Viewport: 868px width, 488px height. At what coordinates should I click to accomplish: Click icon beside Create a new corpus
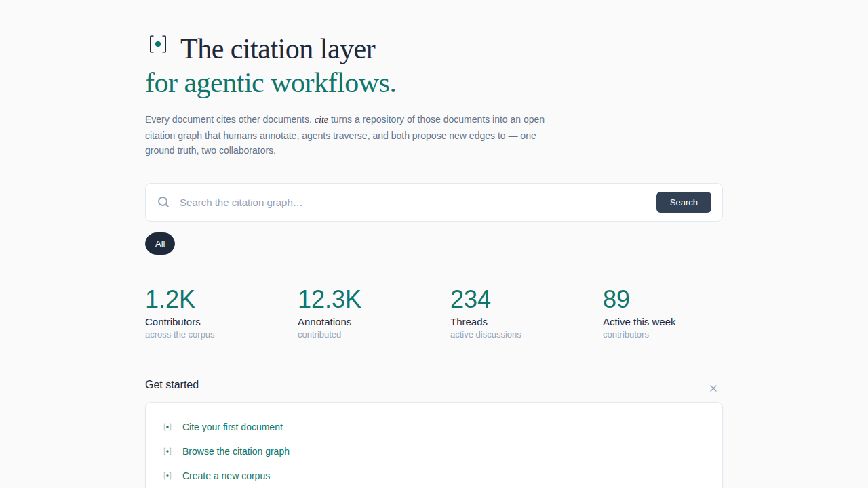[167, 476]
